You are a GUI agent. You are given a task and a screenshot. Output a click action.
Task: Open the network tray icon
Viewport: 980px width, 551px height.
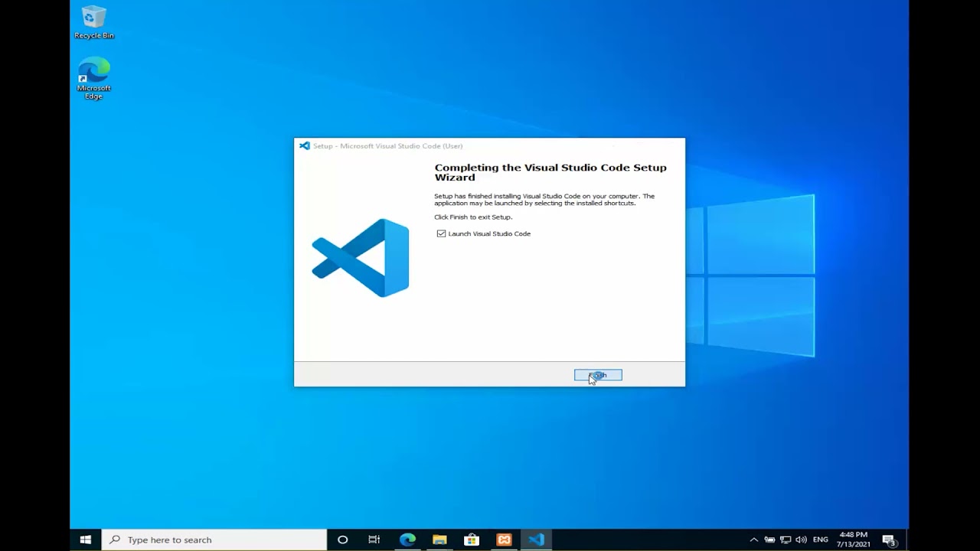click(786, 540)
